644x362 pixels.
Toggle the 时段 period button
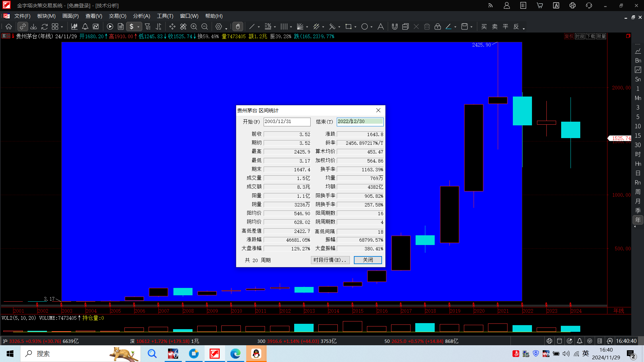point(580,36)
